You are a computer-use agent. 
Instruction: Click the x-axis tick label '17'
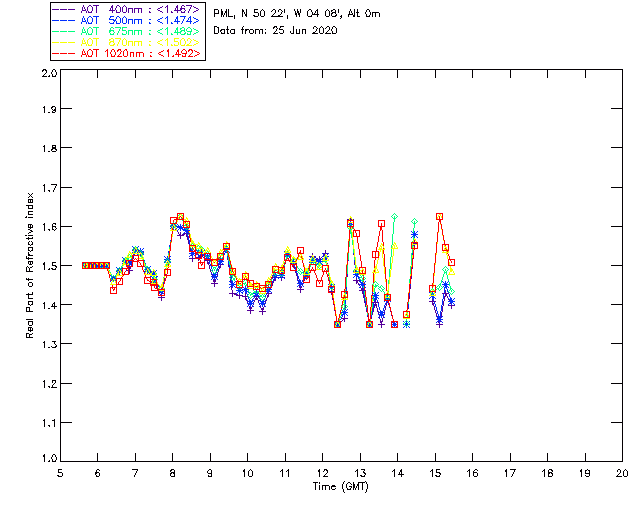click(510, 473)
